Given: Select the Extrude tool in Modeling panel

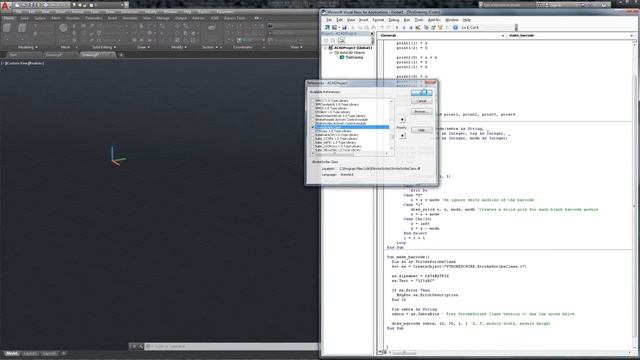Looking at the screenshot, I should point(22,28).
